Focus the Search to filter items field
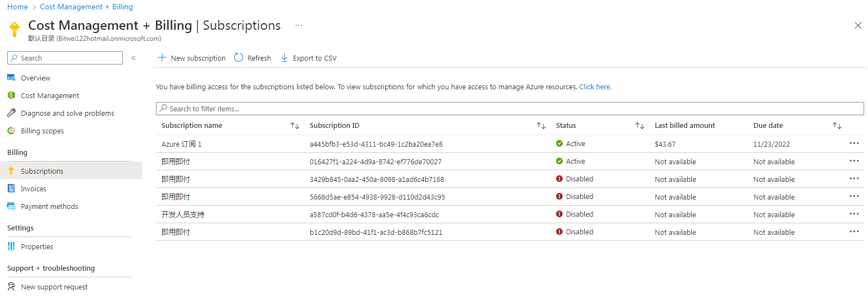 (x=510, y=109)
